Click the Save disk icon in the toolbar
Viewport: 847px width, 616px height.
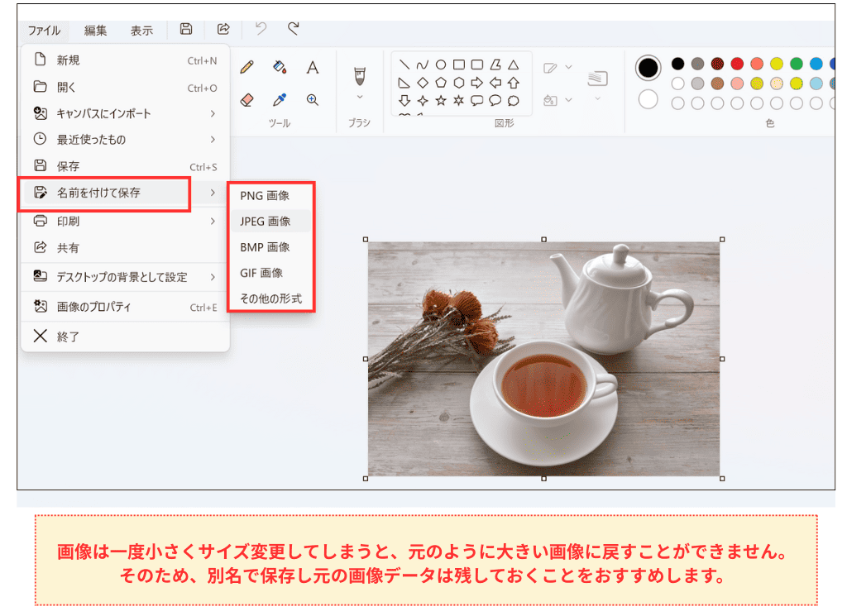tap(185, 28)
